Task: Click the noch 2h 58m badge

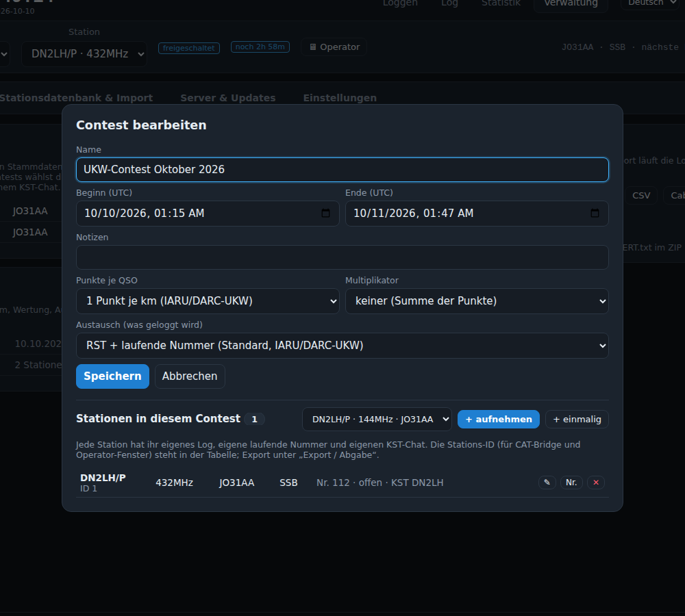Action: [260, 47]
